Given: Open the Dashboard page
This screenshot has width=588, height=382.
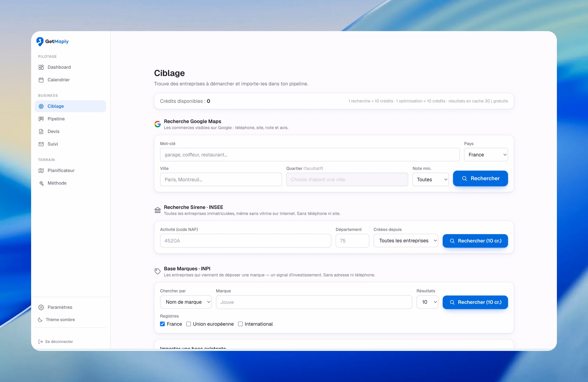Looking at the screenshot, I should click(x=70, y=67).
